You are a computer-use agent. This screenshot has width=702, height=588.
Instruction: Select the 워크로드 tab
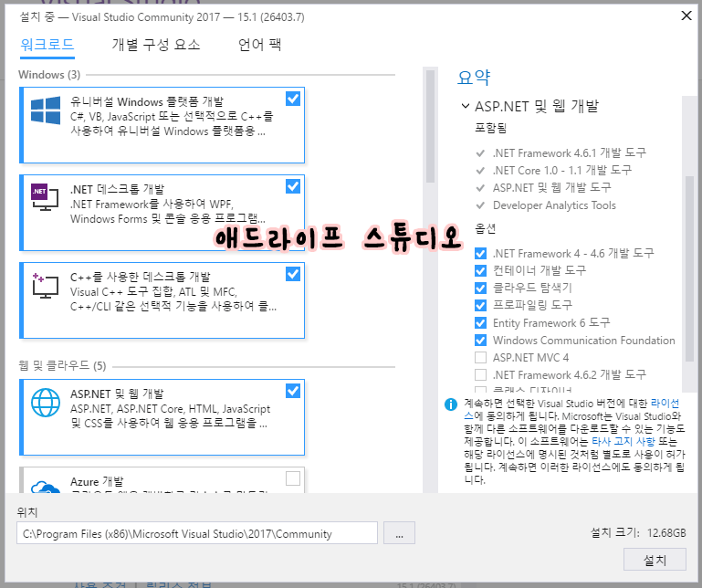coord(47,45)
